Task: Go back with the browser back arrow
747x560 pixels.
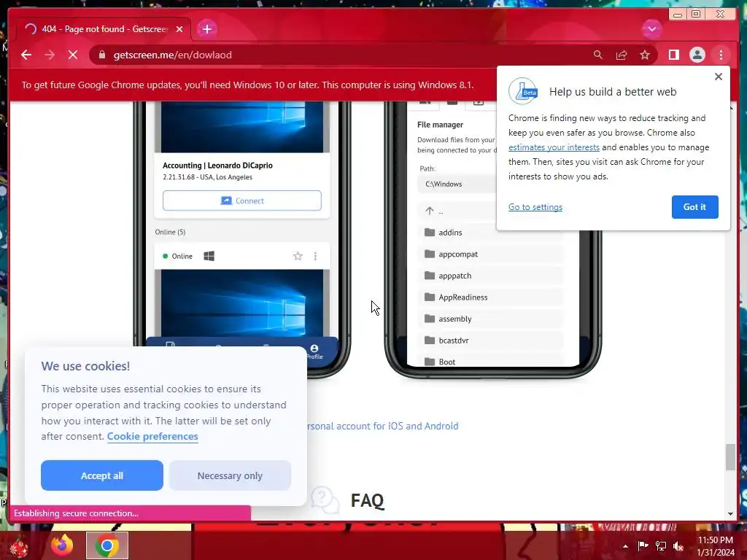Action: pyautogui.click(x=26, y=55)
